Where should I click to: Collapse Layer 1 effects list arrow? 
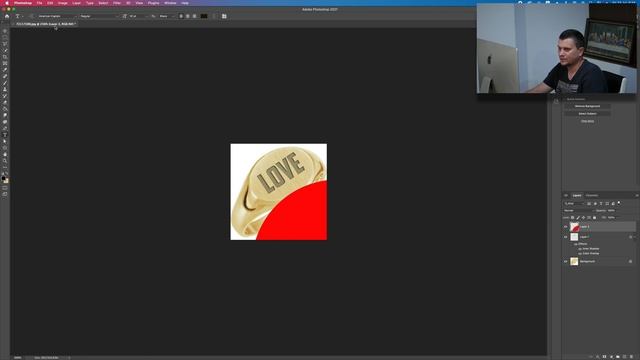[x=635, y=237]
